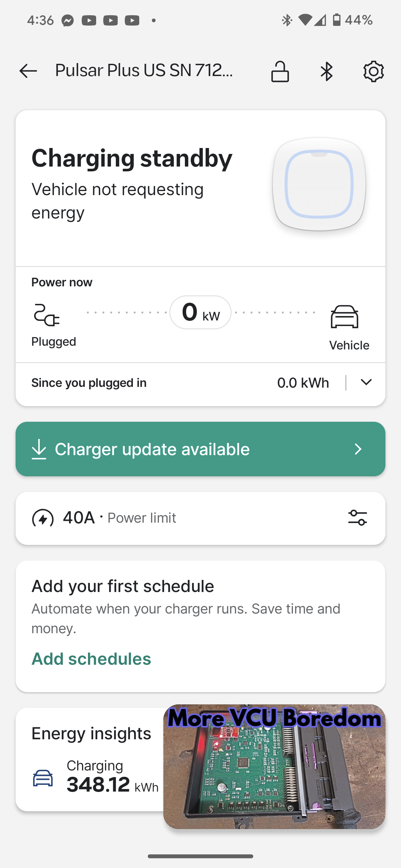Toggle the charger lock icon
Viewport: 401px width, 868px height.
(280, 71)
